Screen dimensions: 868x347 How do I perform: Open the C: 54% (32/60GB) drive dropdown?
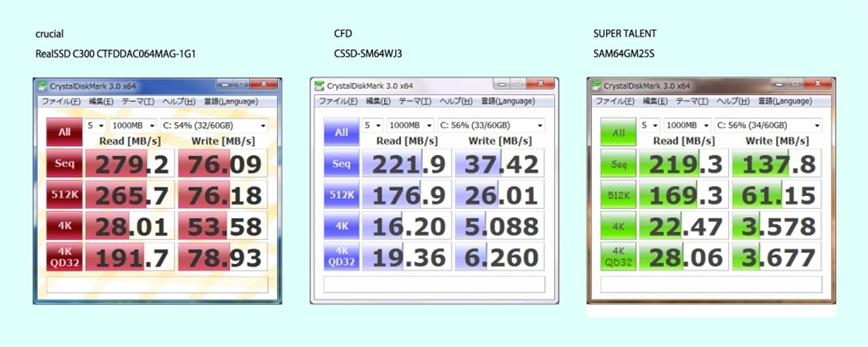tap(214, 126)
